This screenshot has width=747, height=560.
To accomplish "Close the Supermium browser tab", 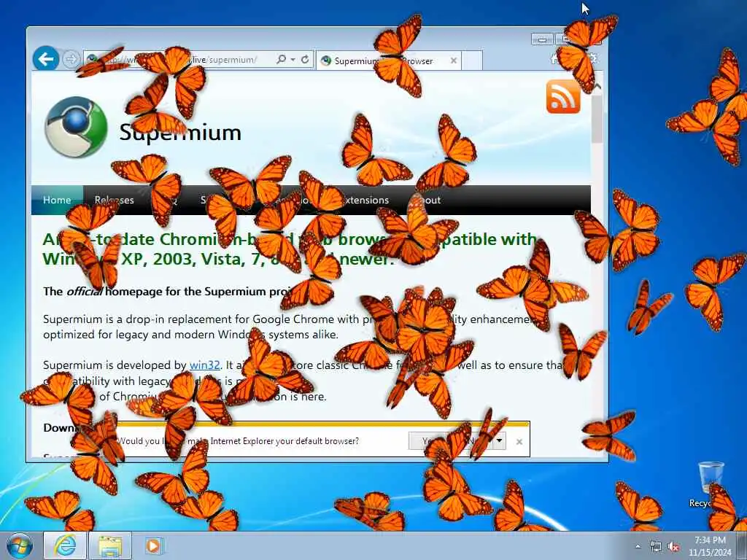I will 454,61.
